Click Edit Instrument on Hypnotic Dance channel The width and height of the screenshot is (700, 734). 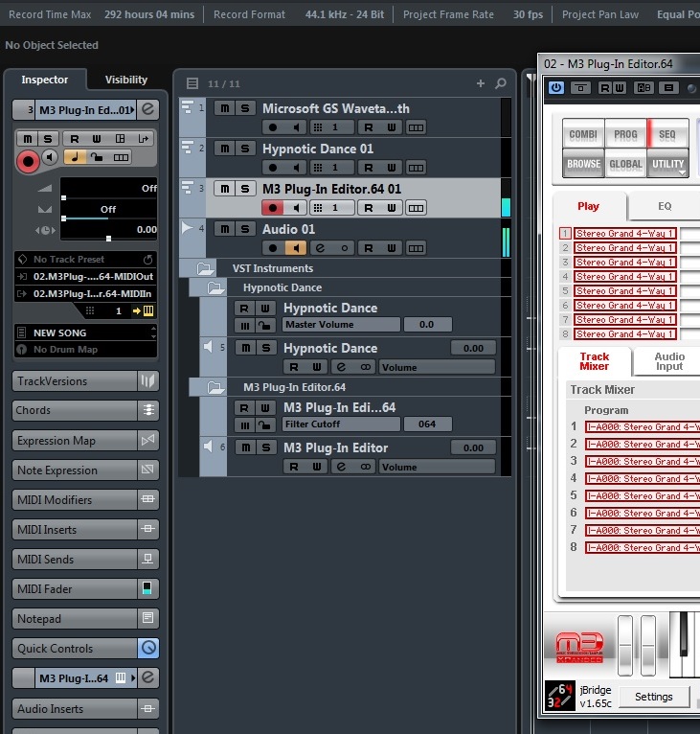(341, 367)
